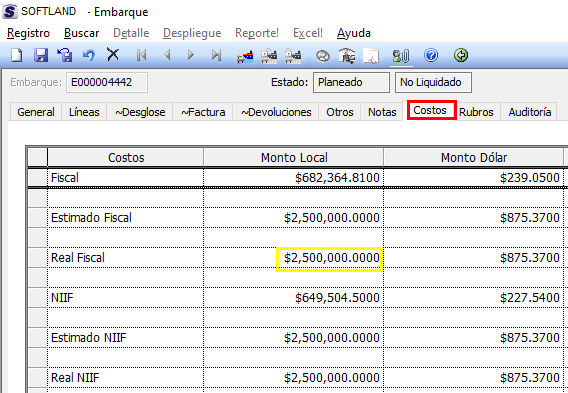
Task: Switch to the ~Factura tab
Action: click(x=203, y=112)
